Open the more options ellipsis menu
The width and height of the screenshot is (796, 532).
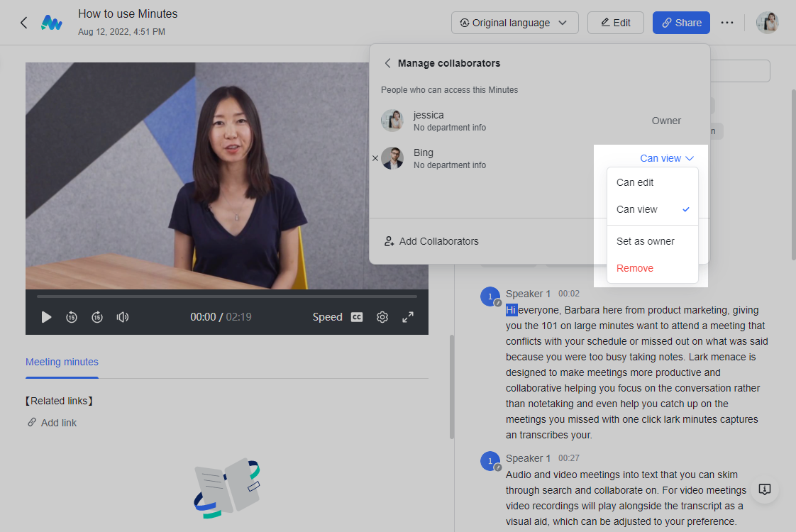tap(726, 23)
